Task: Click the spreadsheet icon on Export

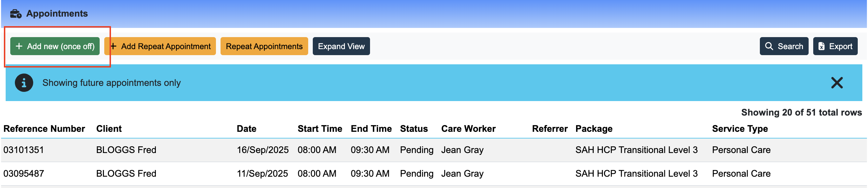Action: 822,46
